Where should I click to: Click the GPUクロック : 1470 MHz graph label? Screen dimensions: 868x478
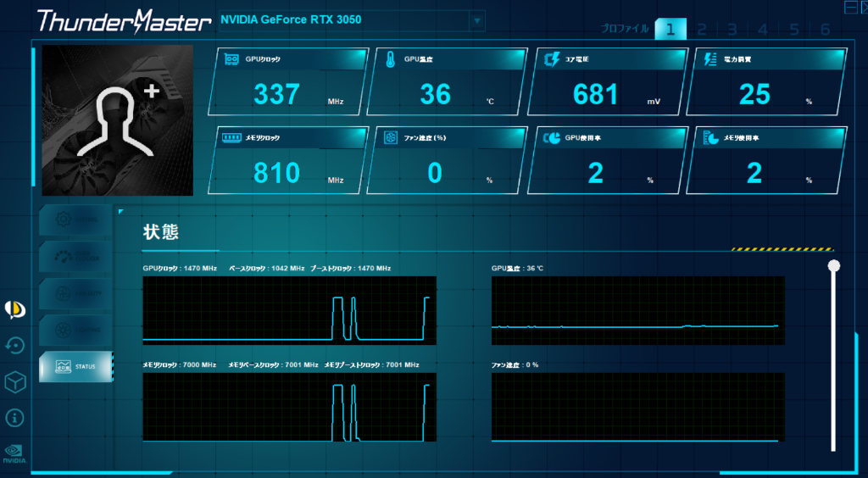(x=180, y=269)
